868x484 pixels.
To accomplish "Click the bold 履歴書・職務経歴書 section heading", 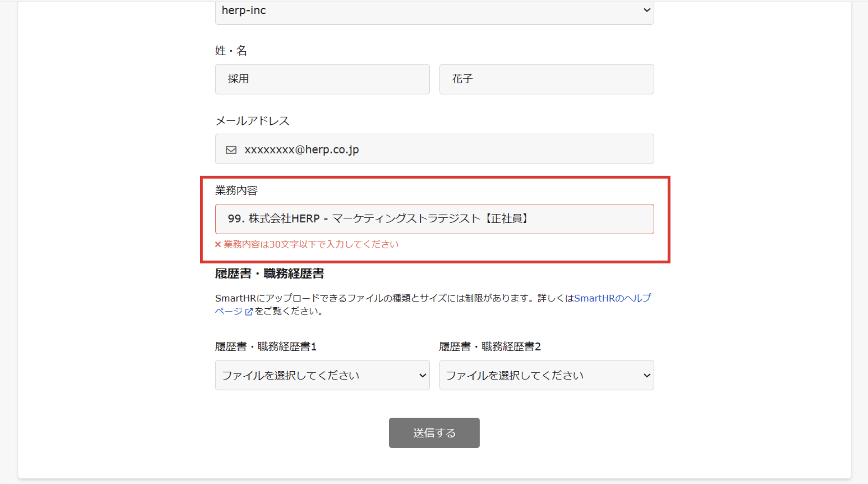I will [x=269, y=274].
